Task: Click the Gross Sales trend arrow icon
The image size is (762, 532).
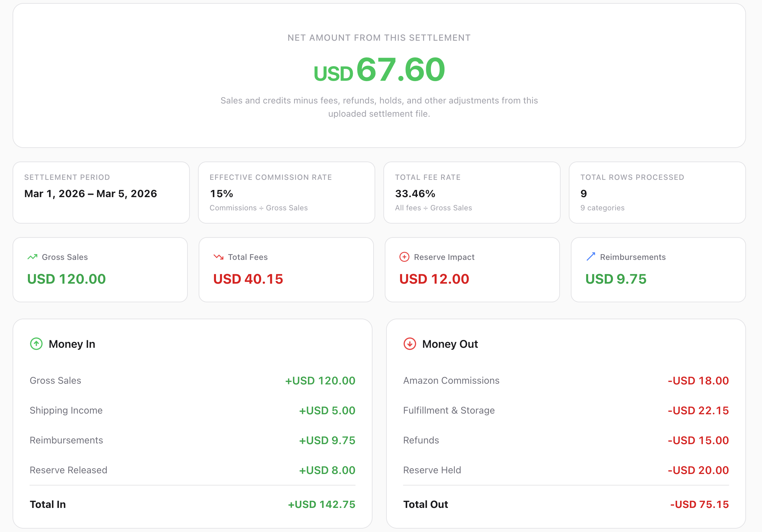Action: tap(32, 257)
